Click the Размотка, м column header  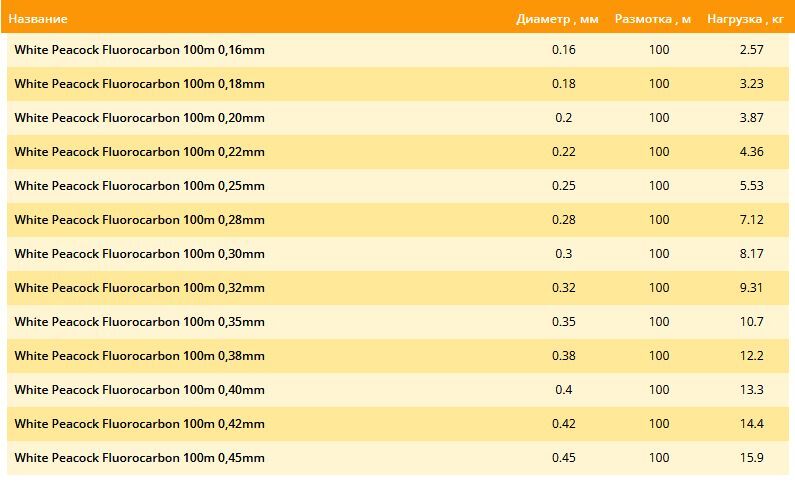(x=653, y=19)
